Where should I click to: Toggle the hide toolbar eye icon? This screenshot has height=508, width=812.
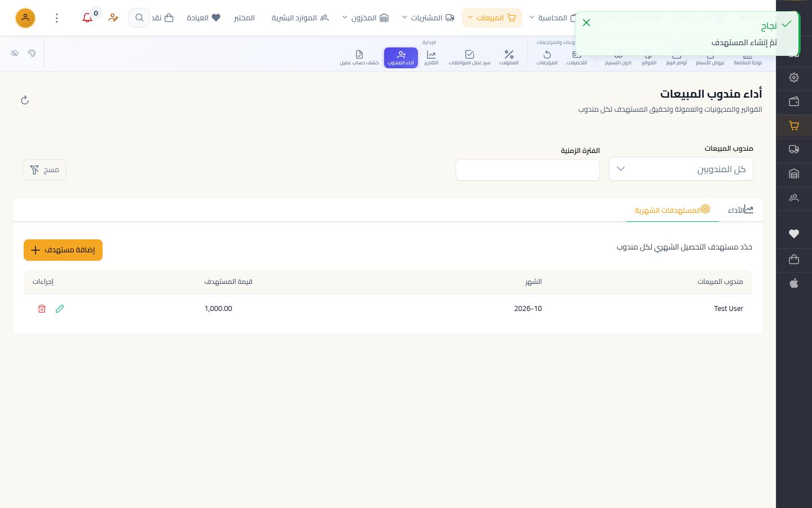[x=15, y=53]
